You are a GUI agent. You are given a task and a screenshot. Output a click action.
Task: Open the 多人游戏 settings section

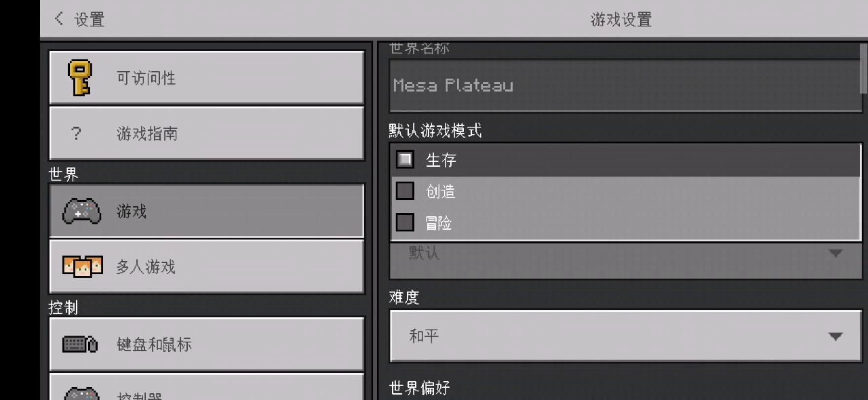206,266
